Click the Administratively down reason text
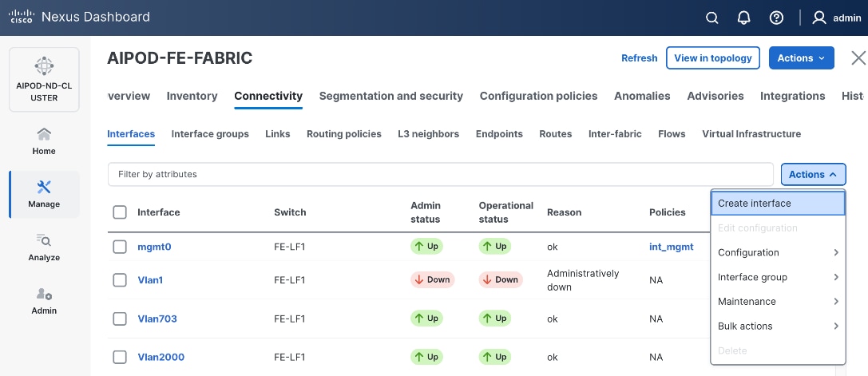Image resolution: width=868 pixels, height=376 pixels. pos(583,280)
